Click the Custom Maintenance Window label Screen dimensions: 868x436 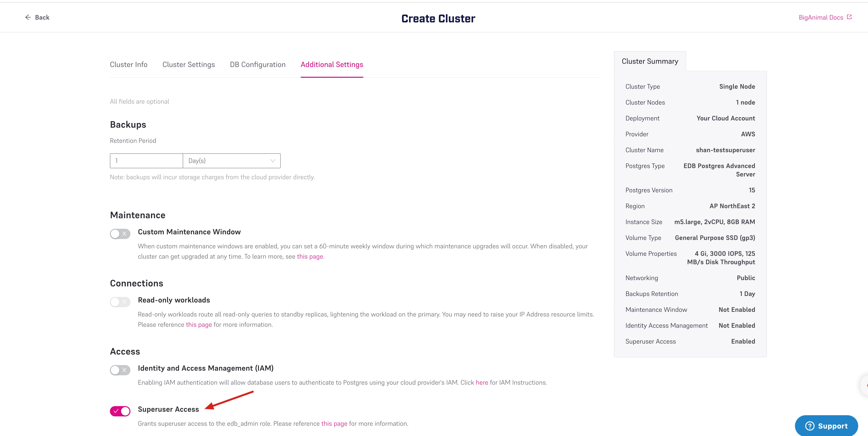point(189,232)
